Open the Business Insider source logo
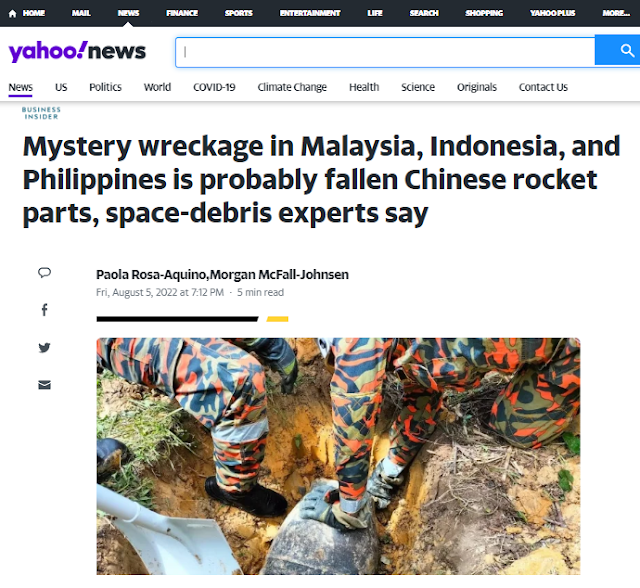Screen dimensions: 640x588 tap(41, 113)
